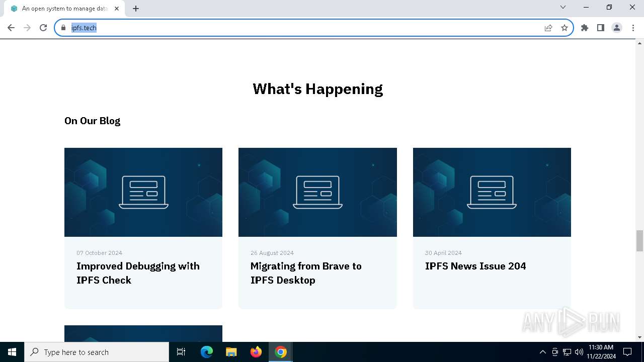Viewport: 644px width, 362px height.
Task: Open the notification center icon
Action: pos(627,352)
